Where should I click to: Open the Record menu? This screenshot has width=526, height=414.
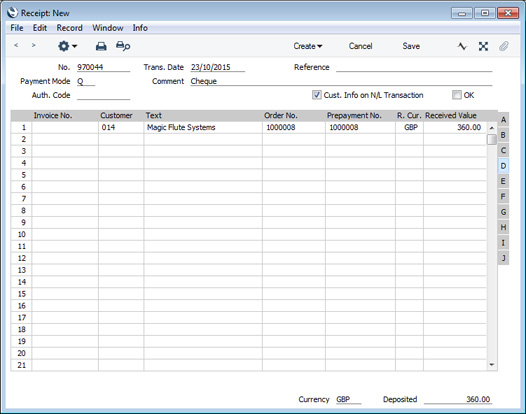point(69,28)
